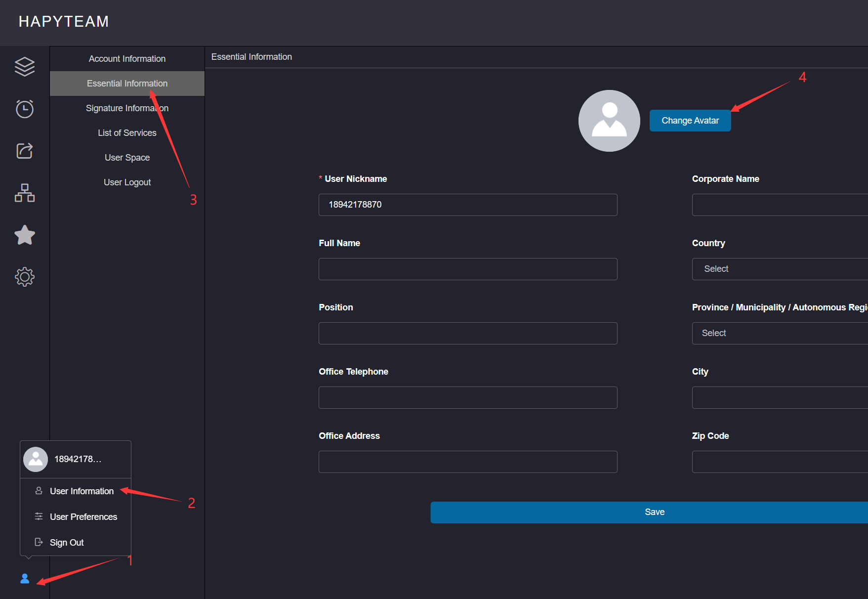Open User Information from popup menu
Viewport: 868px width, 599px height.
coord(76,491)
